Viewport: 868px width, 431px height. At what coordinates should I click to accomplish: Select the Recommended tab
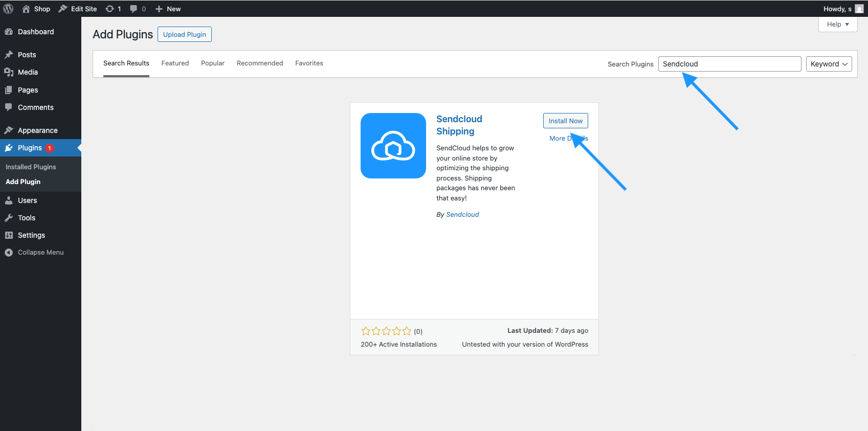point(260,63)
